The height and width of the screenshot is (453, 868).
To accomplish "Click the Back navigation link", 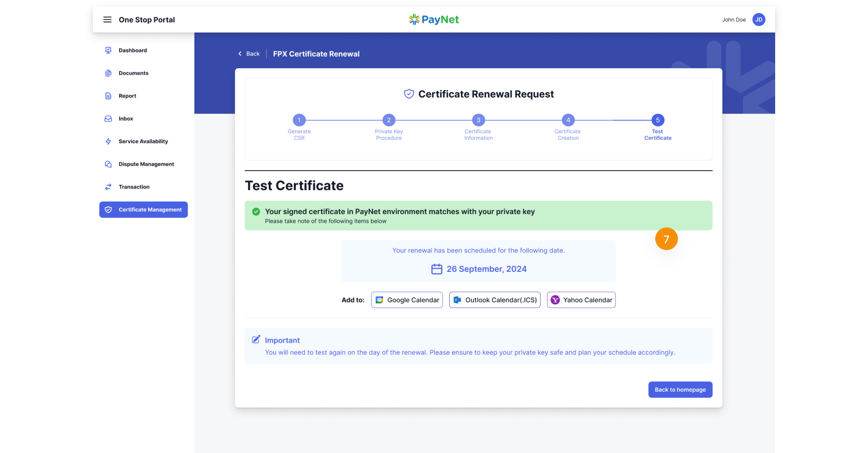I will tap(248, 54).
